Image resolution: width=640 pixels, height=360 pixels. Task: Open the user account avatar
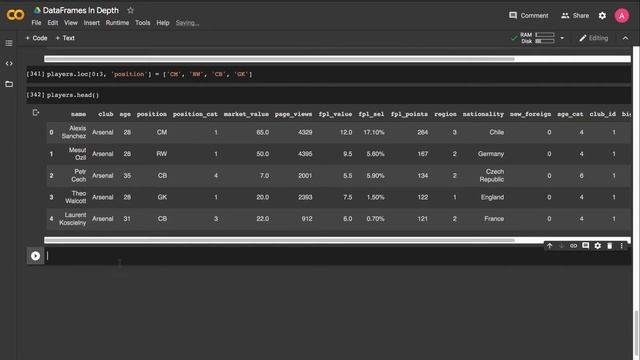click(622, 16)
